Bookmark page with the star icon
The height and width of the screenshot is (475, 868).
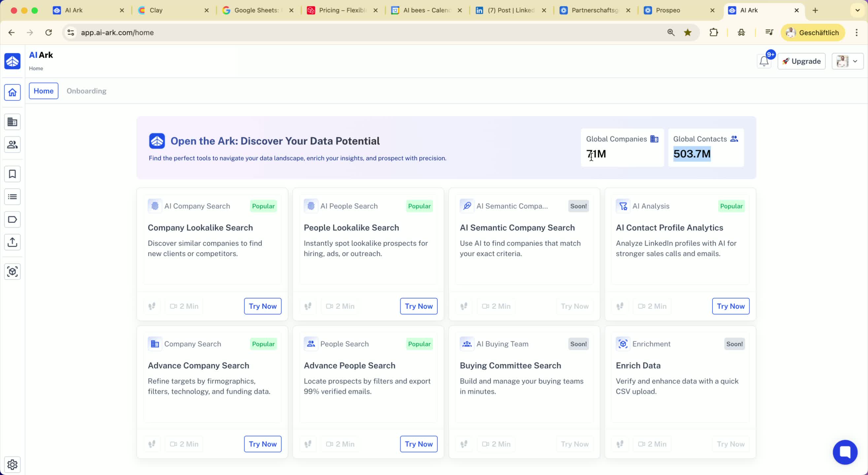(x=688, y=33)
